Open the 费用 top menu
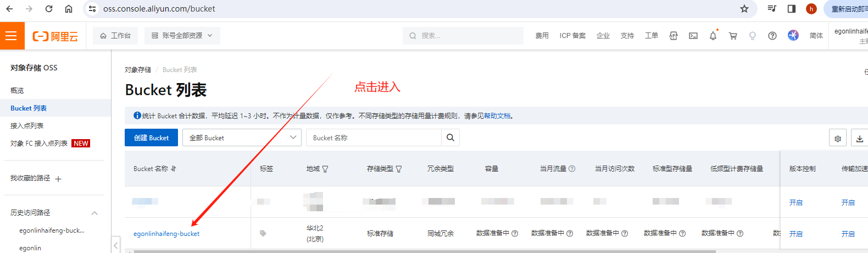 pyautogui.click(x=542, y=36)
